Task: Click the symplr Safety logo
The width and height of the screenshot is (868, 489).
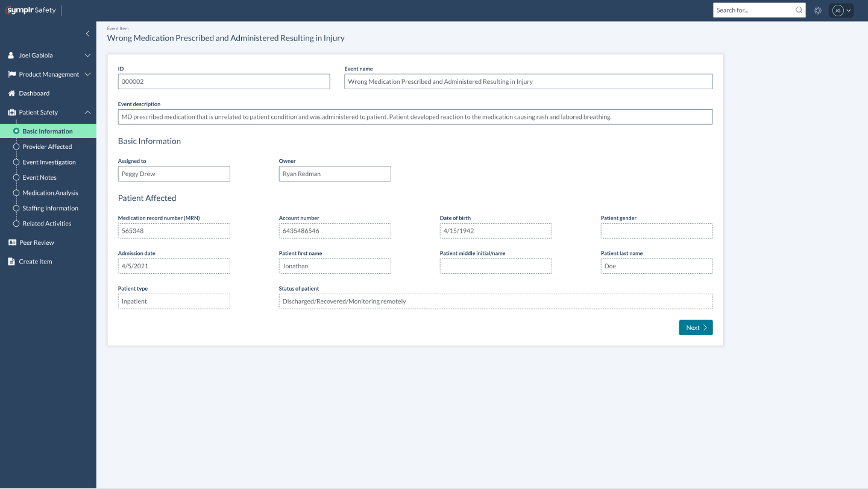Action: [x=30, y=10]
